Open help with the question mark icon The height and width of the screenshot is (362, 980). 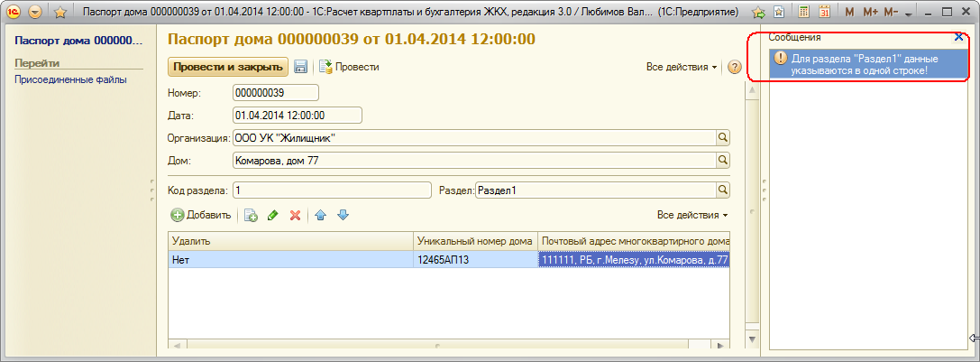coord(735,67)
